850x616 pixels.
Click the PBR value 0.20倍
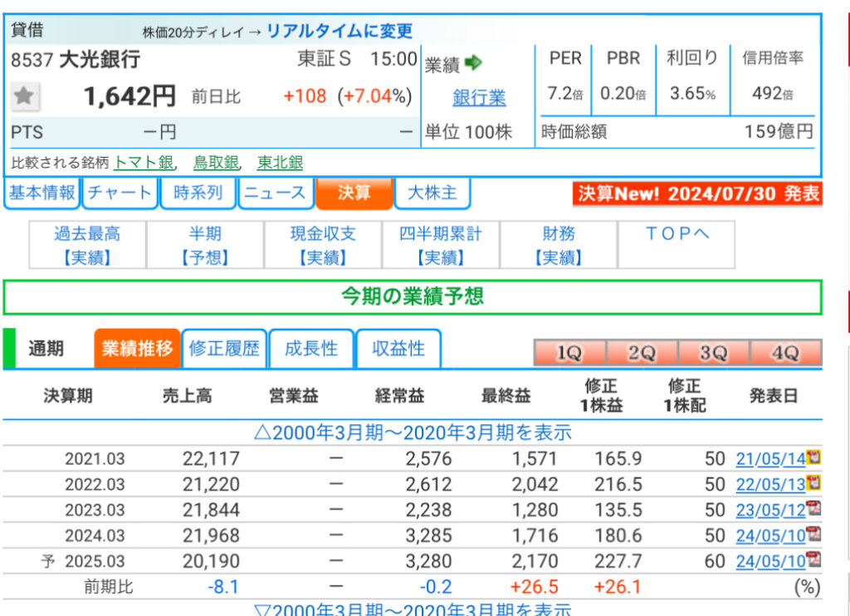point(623,93)
